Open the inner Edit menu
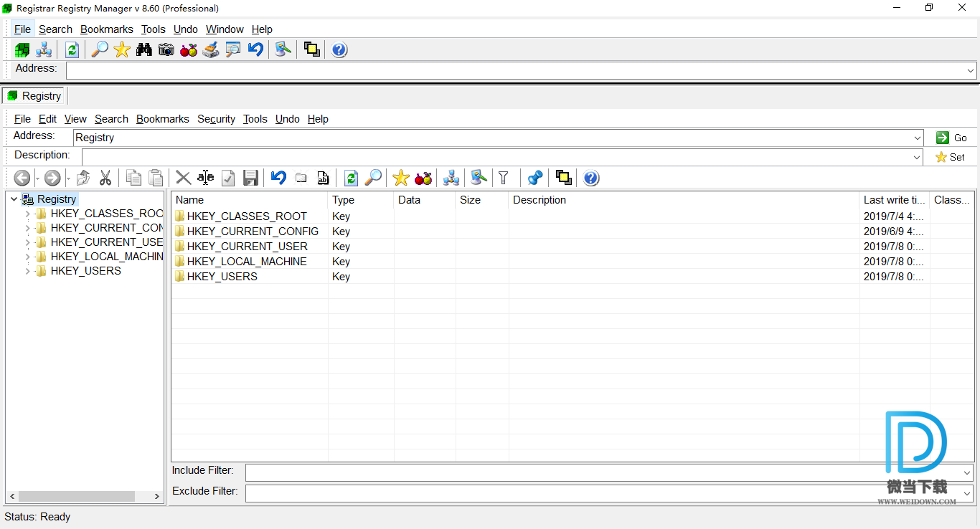 47,119
